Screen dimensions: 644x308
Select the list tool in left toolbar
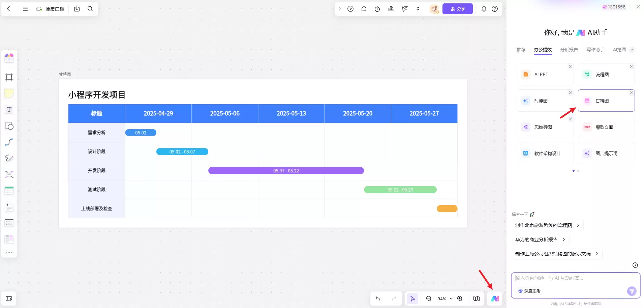tap(9, 223)
